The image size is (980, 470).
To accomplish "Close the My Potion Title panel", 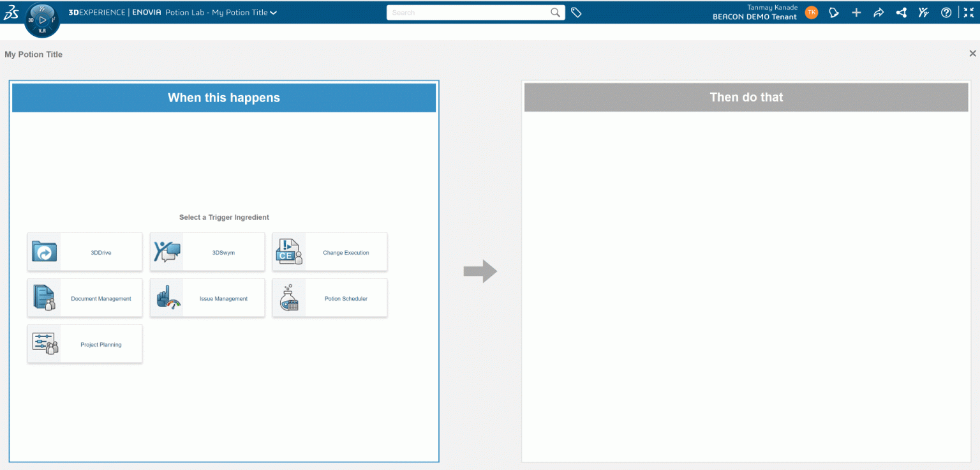I will [x=972, y=54].
